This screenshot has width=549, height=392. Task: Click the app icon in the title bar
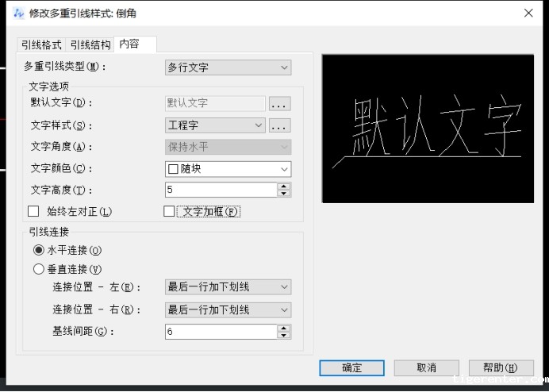tap(18, 13)
